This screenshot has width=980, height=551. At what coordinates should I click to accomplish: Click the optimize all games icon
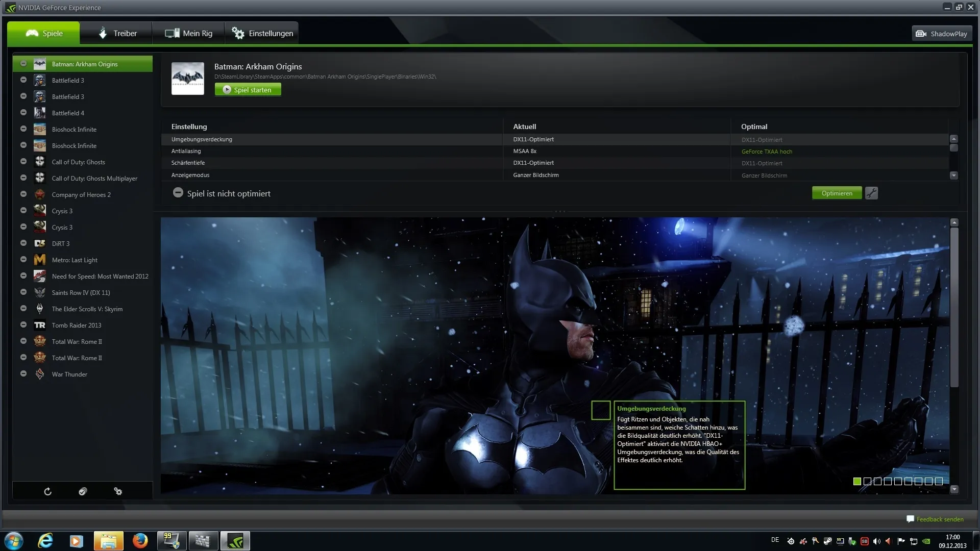tap(83, 491)
